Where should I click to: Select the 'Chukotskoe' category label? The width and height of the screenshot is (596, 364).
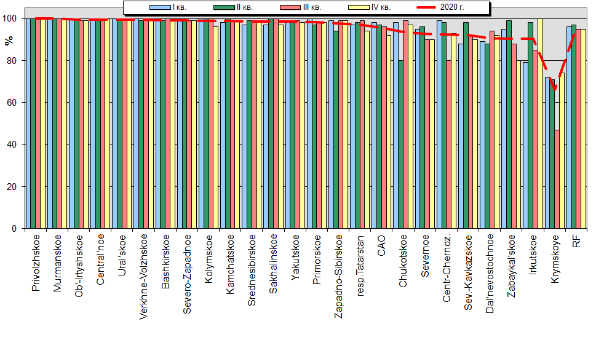coord(403,261)
